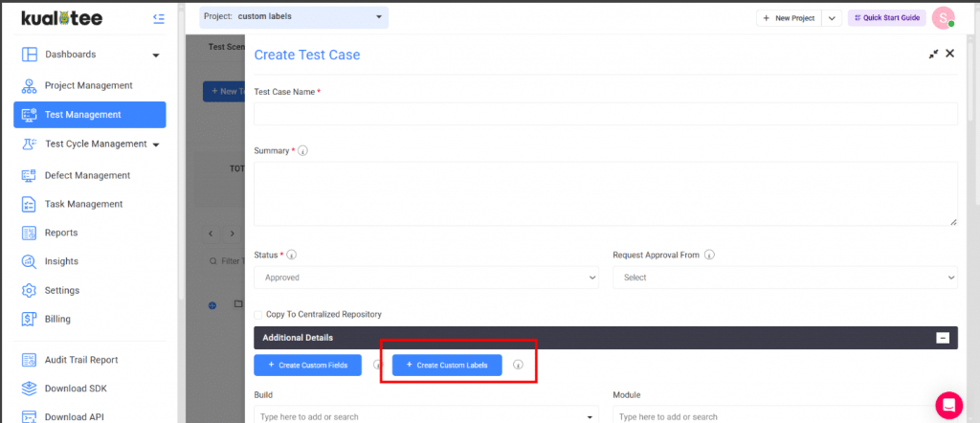Click the Test Case Name input field
This screenshot has height=423, width=980.
tap(605, 114)
